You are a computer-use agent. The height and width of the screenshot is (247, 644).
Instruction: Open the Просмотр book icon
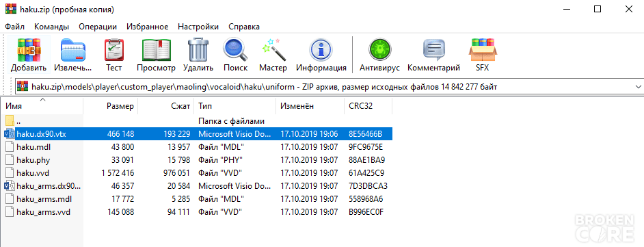coord(156,50)
